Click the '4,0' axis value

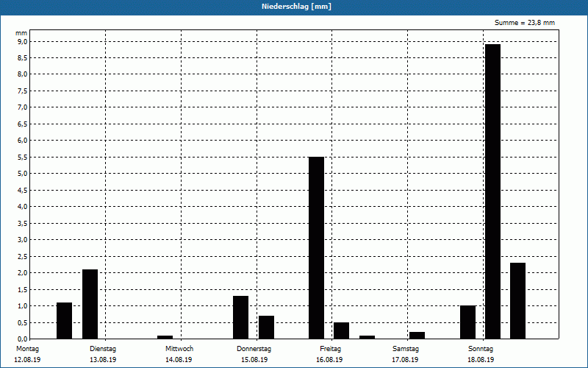point(23,207)
